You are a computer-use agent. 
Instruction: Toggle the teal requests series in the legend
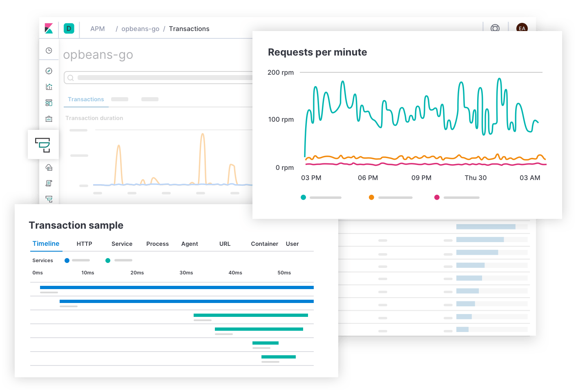click(303, 197)
